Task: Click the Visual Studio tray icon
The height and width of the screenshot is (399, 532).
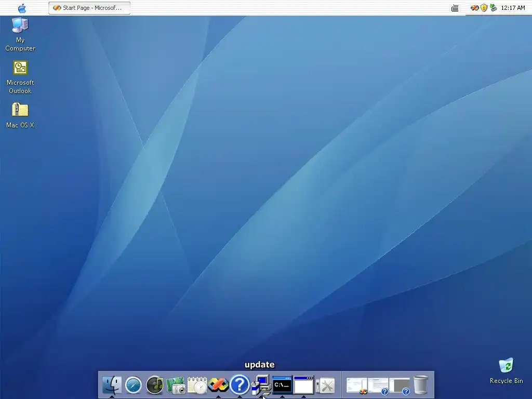Action: (x=475, y=8)
